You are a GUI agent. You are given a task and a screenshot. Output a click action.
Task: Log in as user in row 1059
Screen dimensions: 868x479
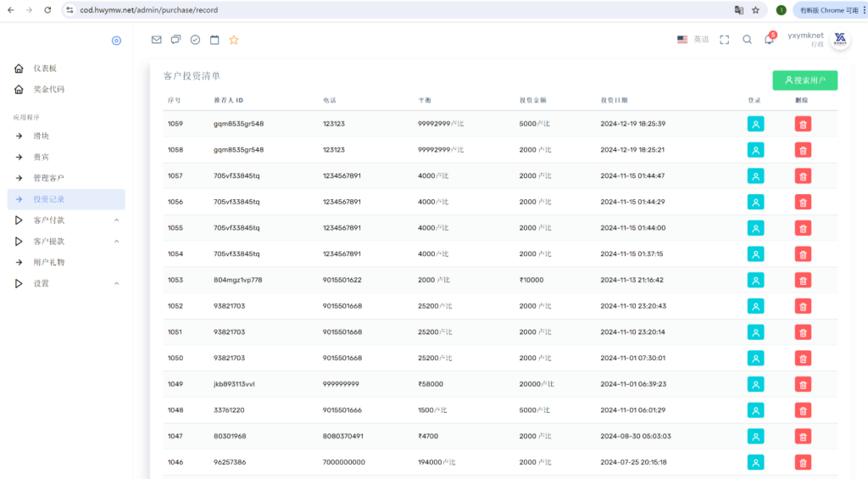click(755, 124)
